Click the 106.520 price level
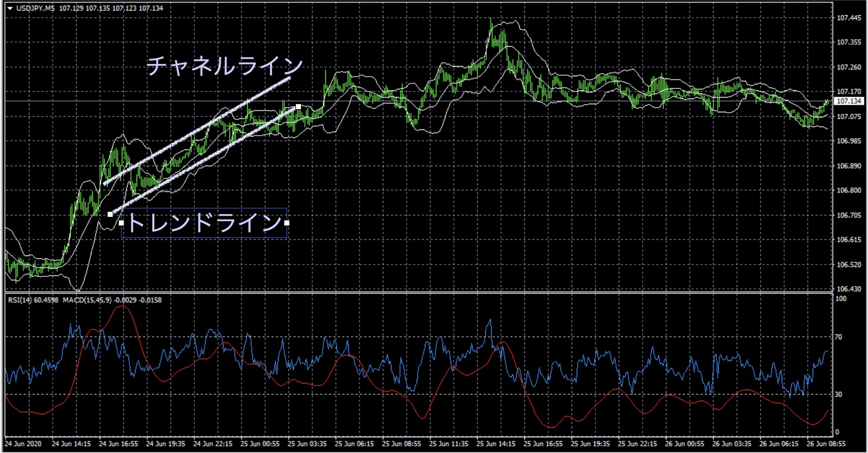This screenshot has height=453, width=868. (x=849, y=265)
